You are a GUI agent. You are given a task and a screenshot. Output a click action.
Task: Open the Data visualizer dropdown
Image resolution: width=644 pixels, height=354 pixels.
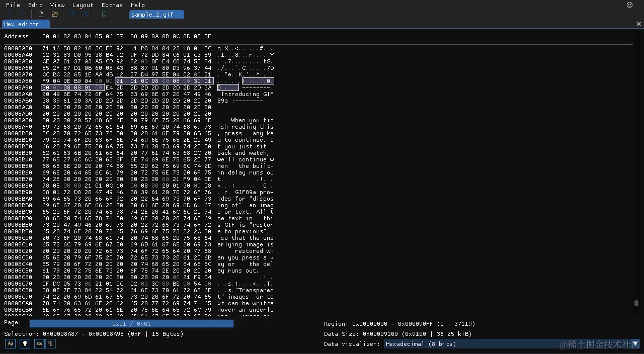coord(511,344)
